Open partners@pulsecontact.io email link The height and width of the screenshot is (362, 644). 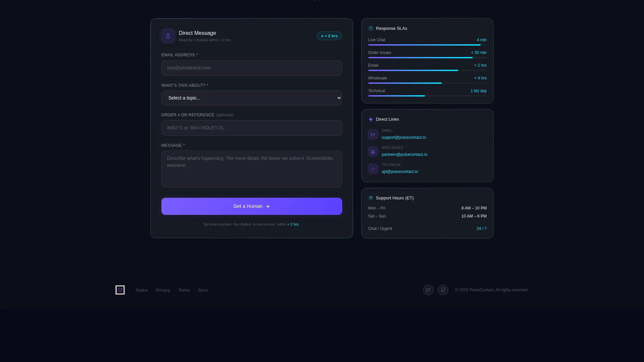[x=404, y=155]
